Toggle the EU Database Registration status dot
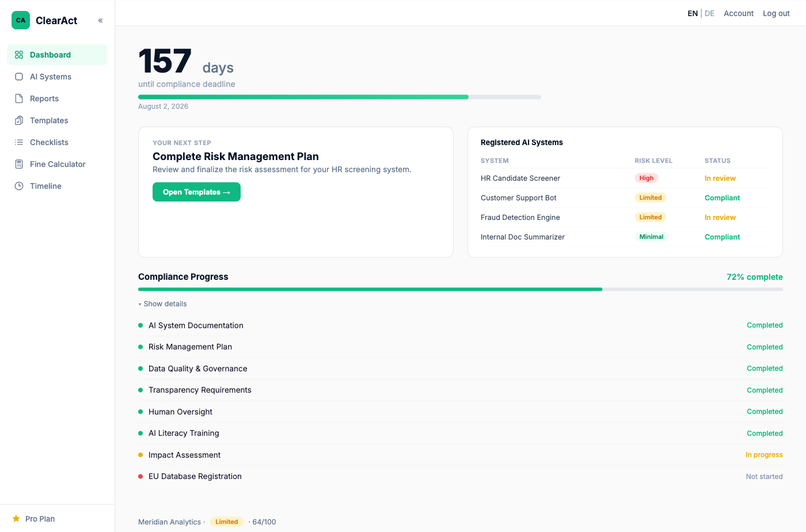806x532 pixels. [x=140, y=476]
